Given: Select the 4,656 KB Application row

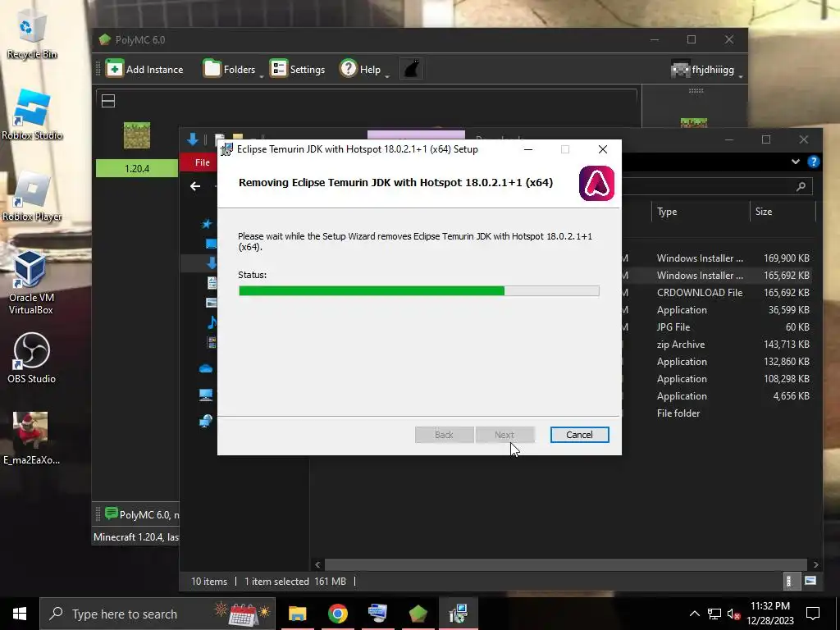Looking at the screenshot, I should 717,396.
